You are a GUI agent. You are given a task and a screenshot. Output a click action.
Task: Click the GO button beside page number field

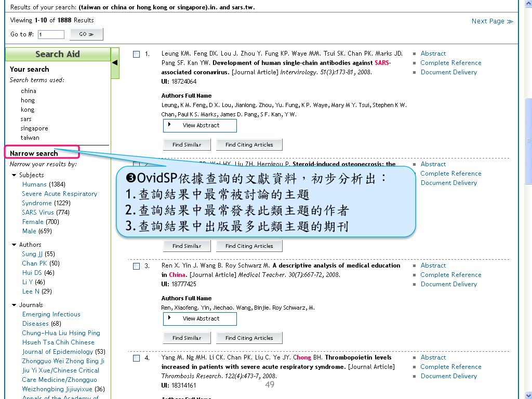(86, 34)
